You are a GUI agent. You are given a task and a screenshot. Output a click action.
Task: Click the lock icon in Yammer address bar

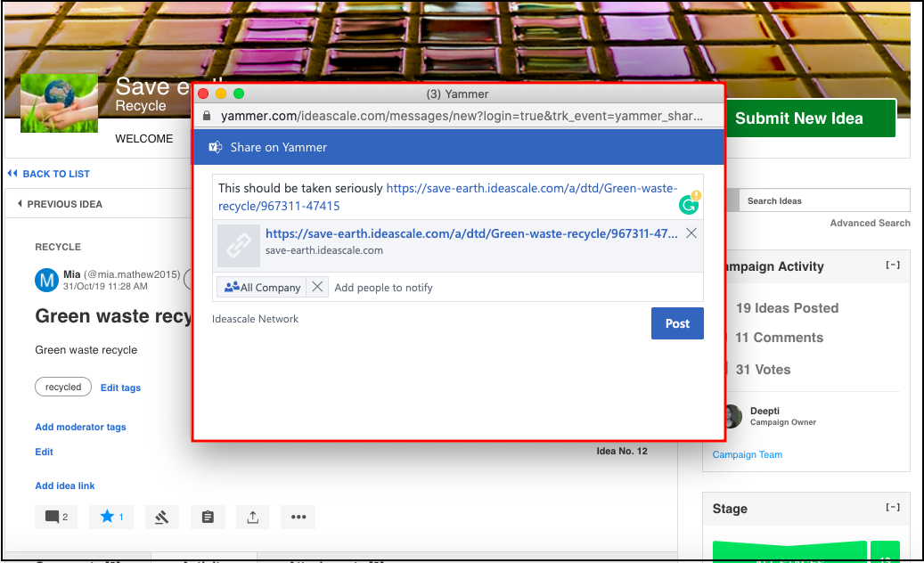[x=207, y=116]
